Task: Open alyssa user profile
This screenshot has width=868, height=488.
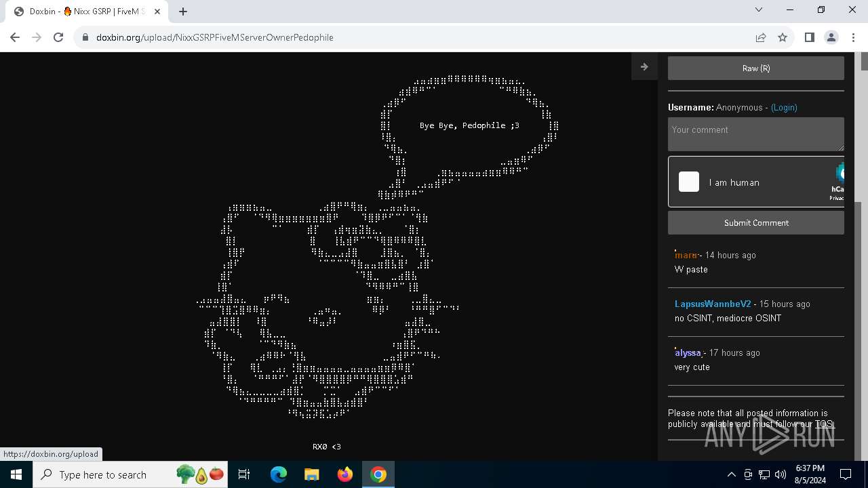Action: coord(688,352)
